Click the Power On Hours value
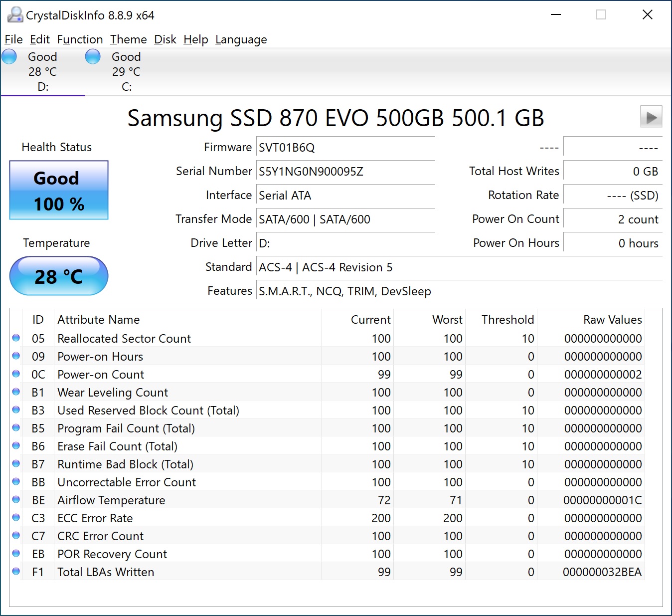The height and width of the screenshot is (616, 672). pyautogui.click(x=613, y=243)
